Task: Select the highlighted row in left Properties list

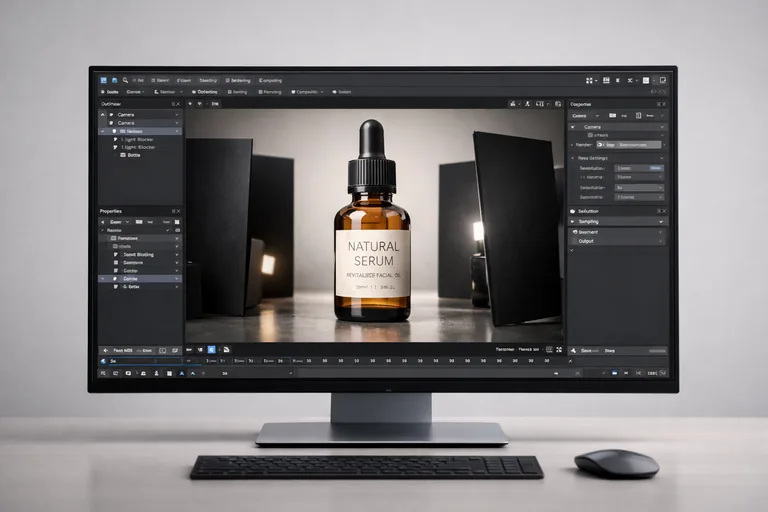Action: coord(140,279)
